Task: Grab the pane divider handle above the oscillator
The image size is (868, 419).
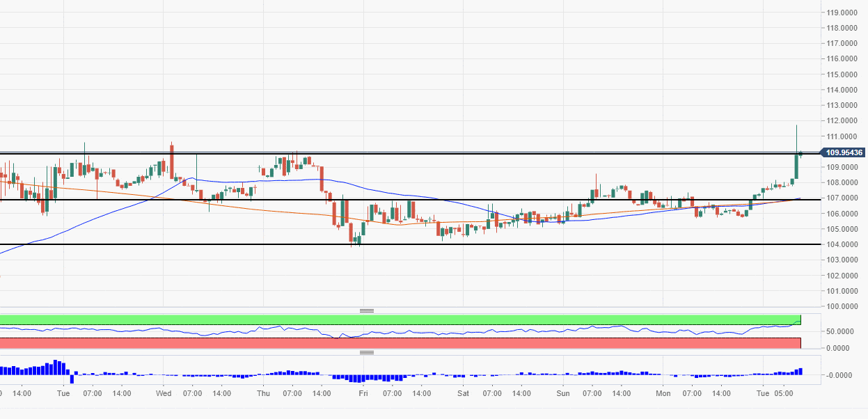Action: coord(367,310)
